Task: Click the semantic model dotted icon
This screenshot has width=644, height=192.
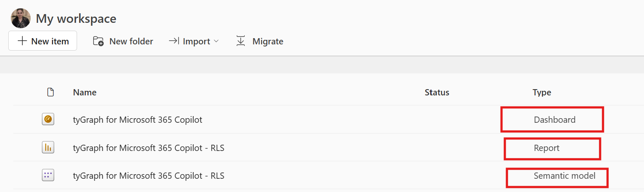Action: pos(48,175)
